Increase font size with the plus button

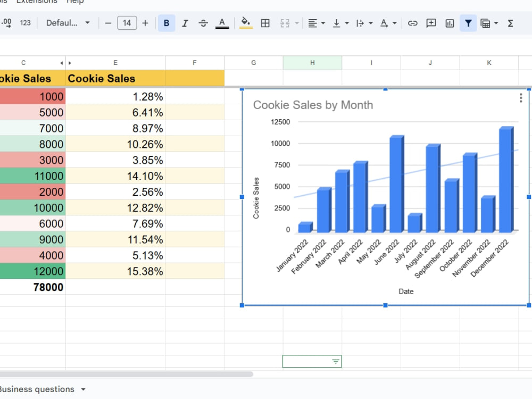pos(145,23)
